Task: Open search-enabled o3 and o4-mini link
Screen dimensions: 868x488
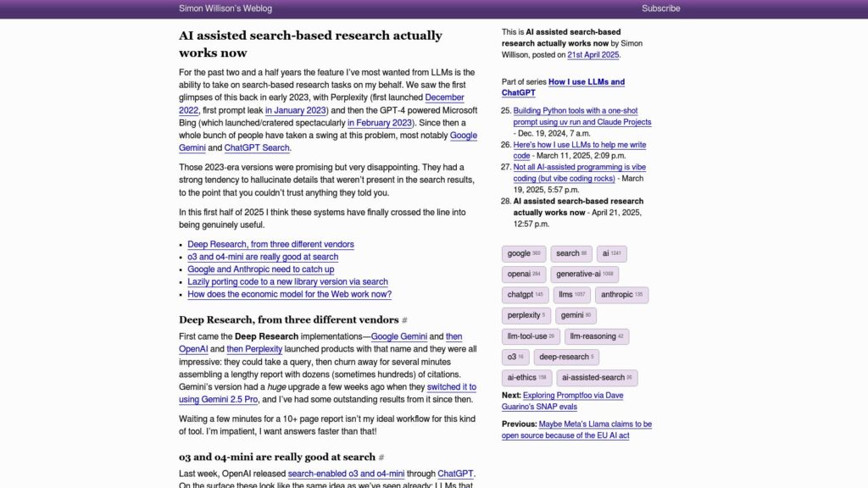Action: pos(346,474)
